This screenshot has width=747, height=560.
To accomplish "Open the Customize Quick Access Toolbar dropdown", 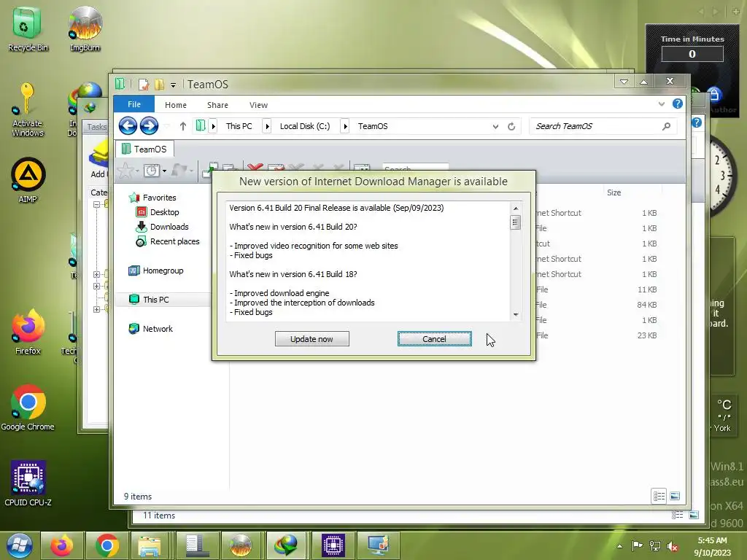I will (173, 85).
